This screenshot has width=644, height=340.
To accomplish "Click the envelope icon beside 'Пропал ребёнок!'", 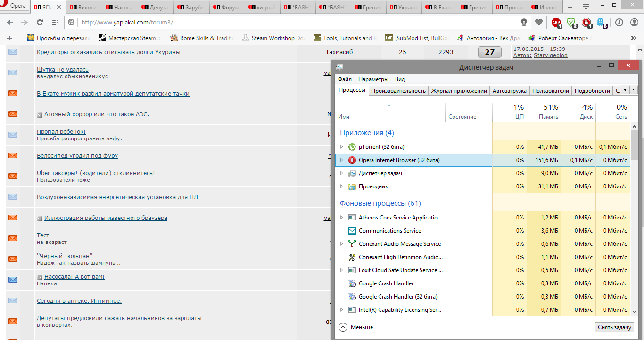I will click(13, 135).
